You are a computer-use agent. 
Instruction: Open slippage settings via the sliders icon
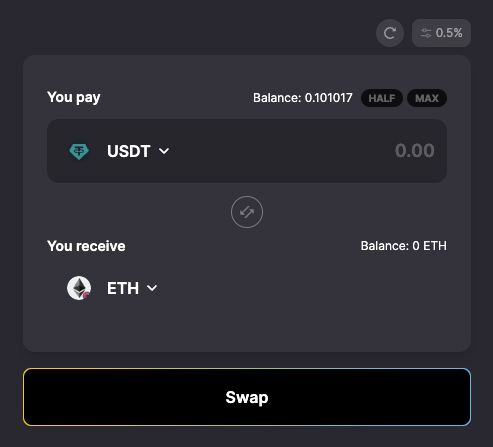click(x=426, y=33)
